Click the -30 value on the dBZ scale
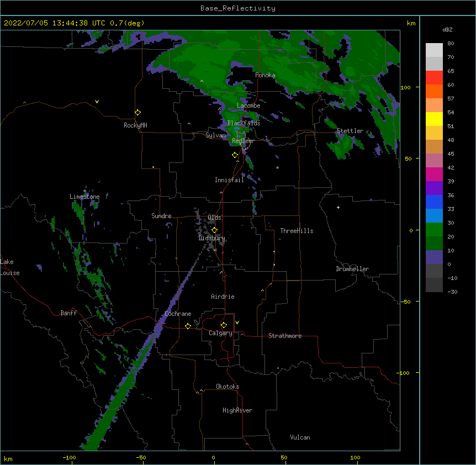Image resolution: width=476 pixels, height=465 pixels. [452, 292]
